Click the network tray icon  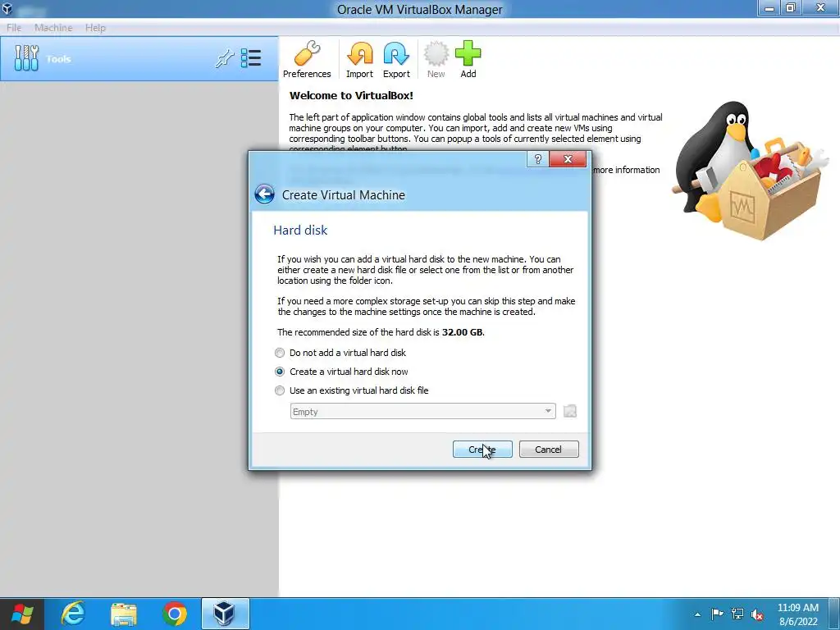737,614
